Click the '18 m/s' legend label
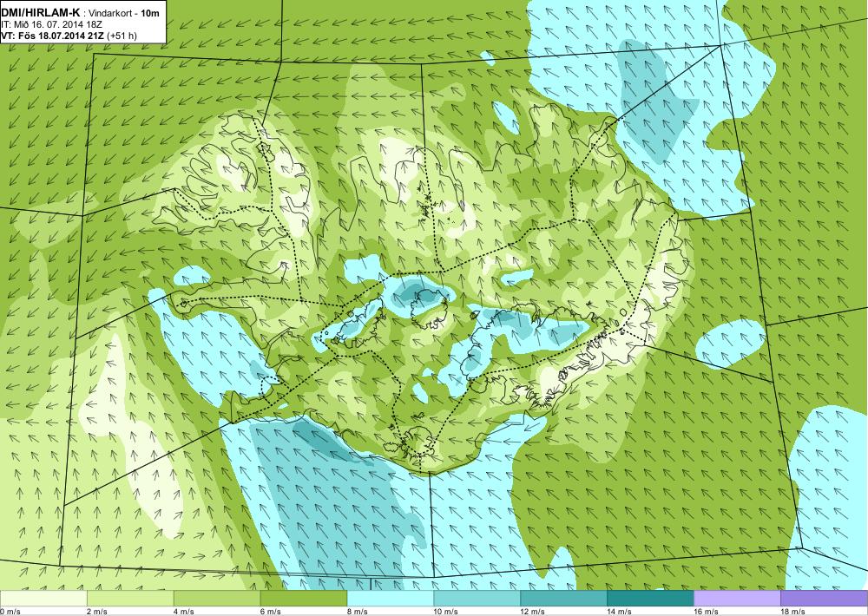The width and height of the screenshot is (868, 616). 793,612
